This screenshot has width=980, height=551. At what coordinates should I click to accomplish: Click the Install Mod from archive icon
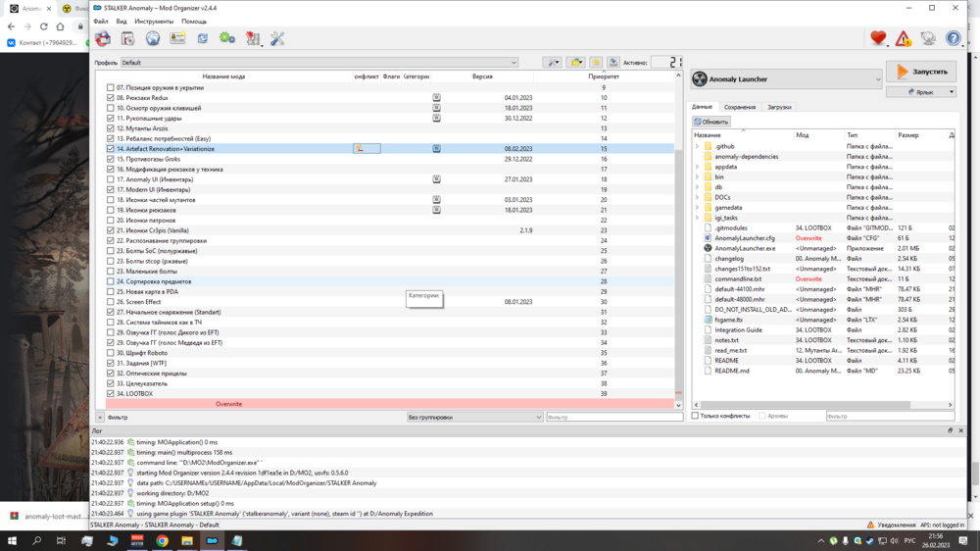(x=127, y=38)
